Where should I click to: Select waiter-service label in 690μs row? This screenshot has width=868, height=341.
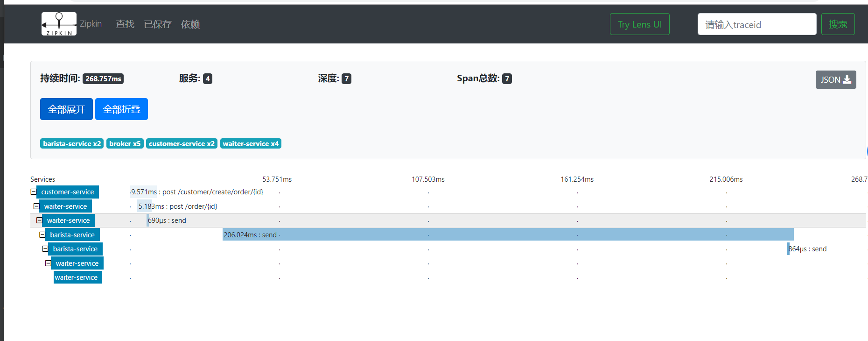69,220
